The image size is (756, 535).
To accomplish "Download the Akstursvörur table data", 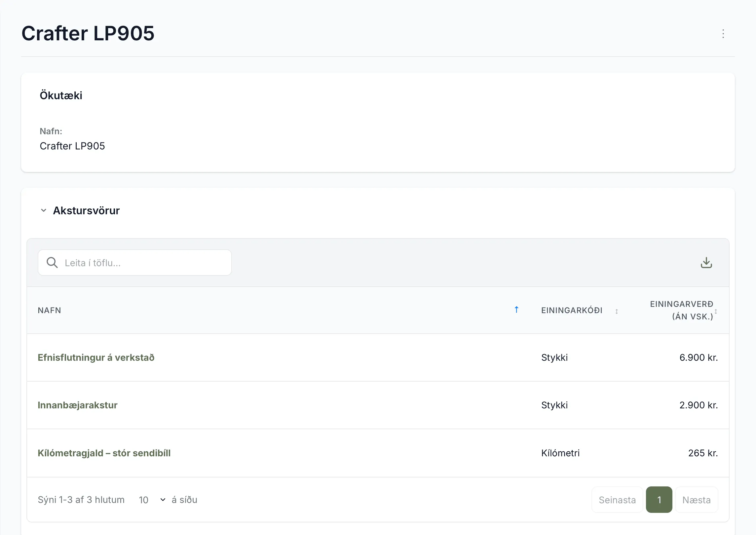I will tap(706, 263).
